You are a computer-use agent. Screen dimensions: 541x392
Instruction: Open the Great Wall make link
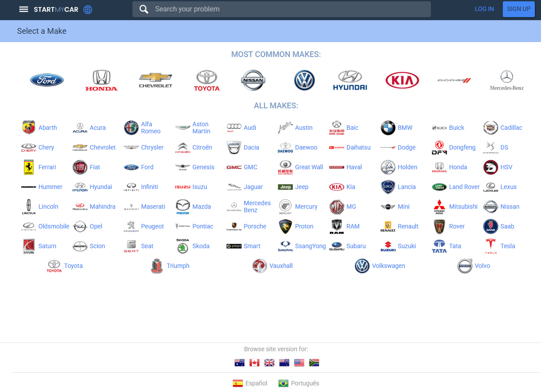coord(309,167)
